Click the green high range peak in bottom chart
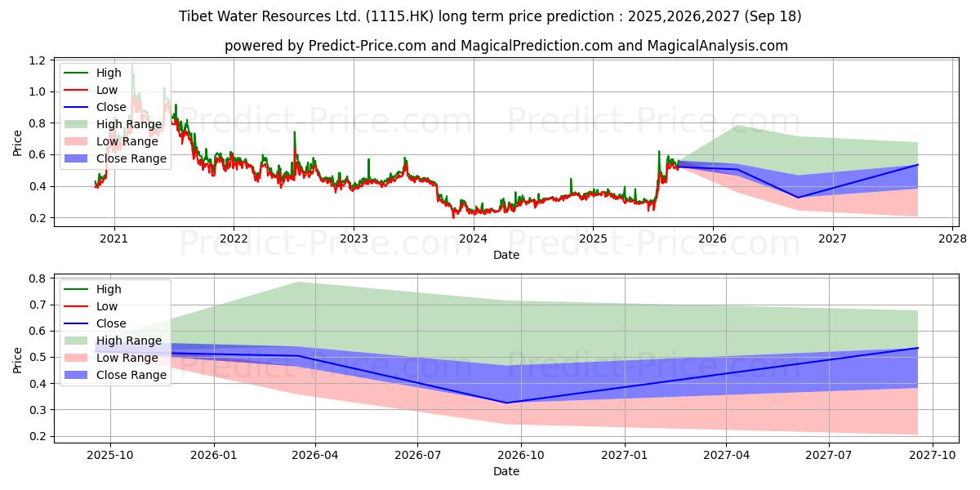The image size is (980, 490). coord(298,282)
